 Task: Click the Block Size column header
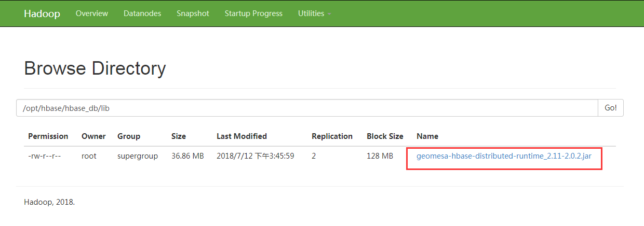tap(385, 136)
